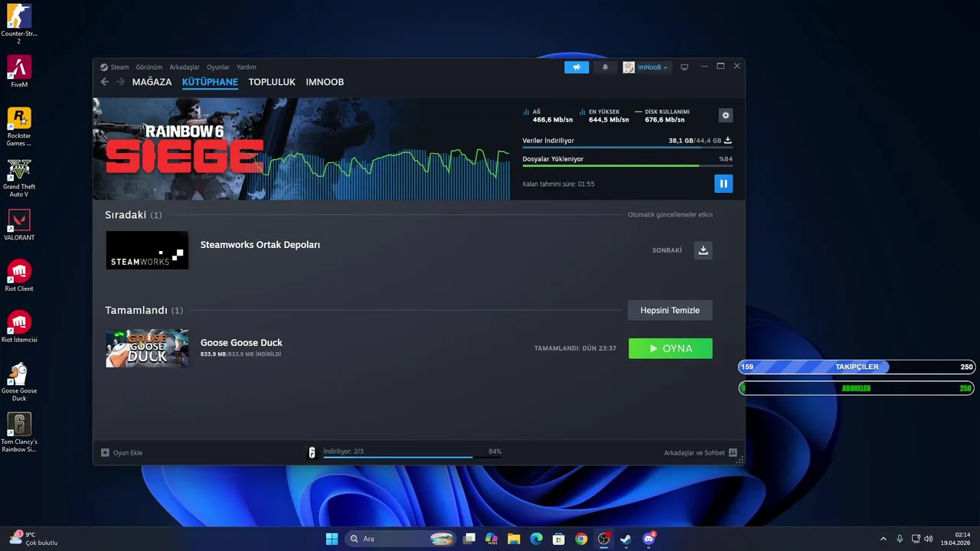Pause the Rainbow Six Siege download
Image resolution: width=980 pixels, height=551 pixels.
pos(724,184)
